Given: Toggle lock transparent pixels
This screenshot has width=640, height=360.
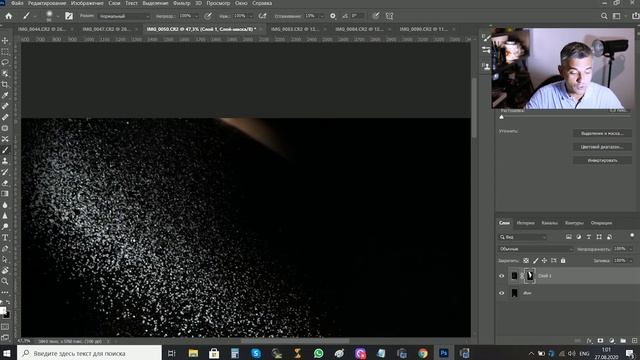Looking at the screenshot, I should coord(526,260).
